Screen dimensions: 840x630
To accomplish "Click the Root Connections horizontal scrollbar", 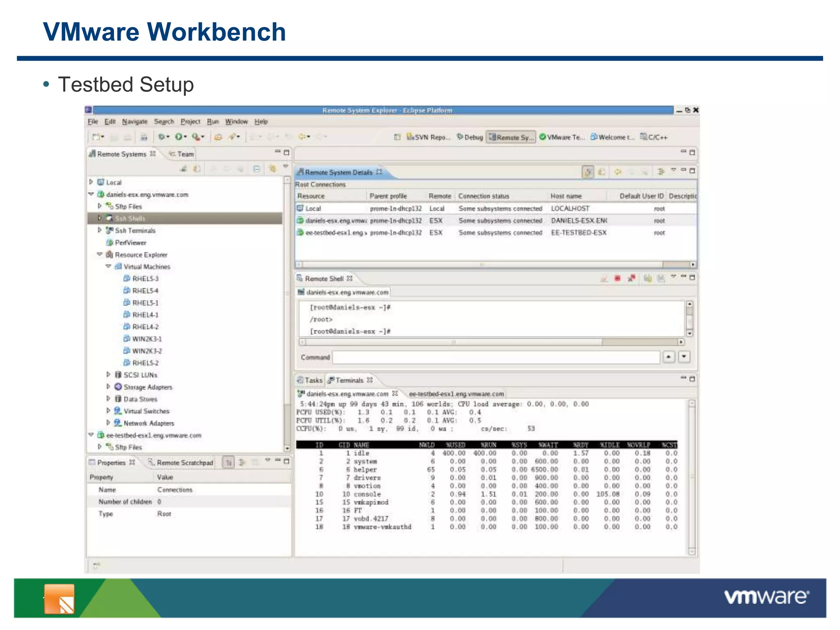I will point(495,265).
